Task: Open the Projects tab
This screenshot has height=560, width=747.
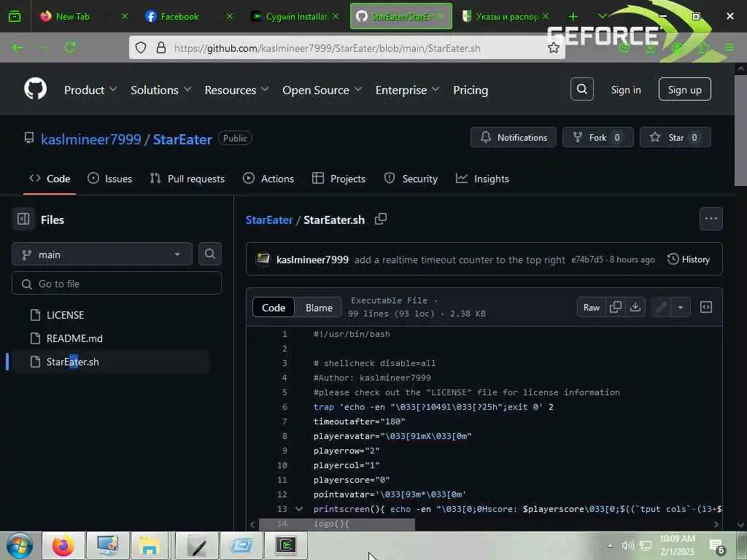Action: [338, 179]
